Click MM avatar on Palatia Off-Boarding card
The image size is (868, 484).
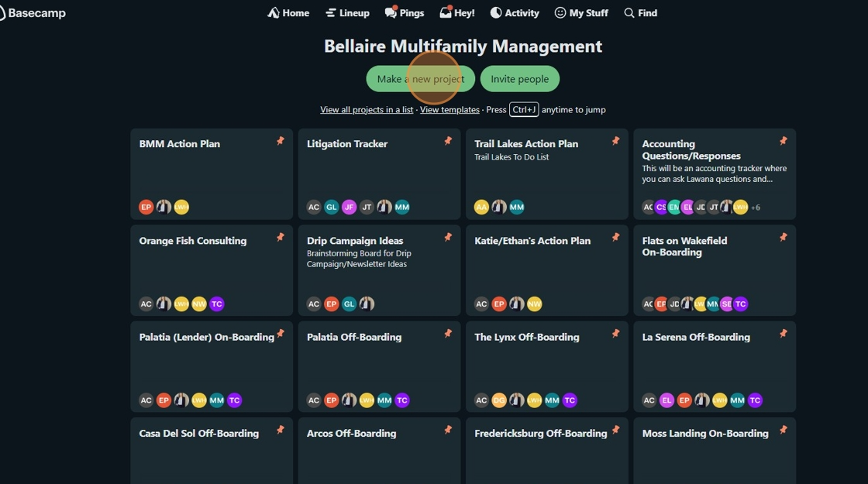(384, 400)
